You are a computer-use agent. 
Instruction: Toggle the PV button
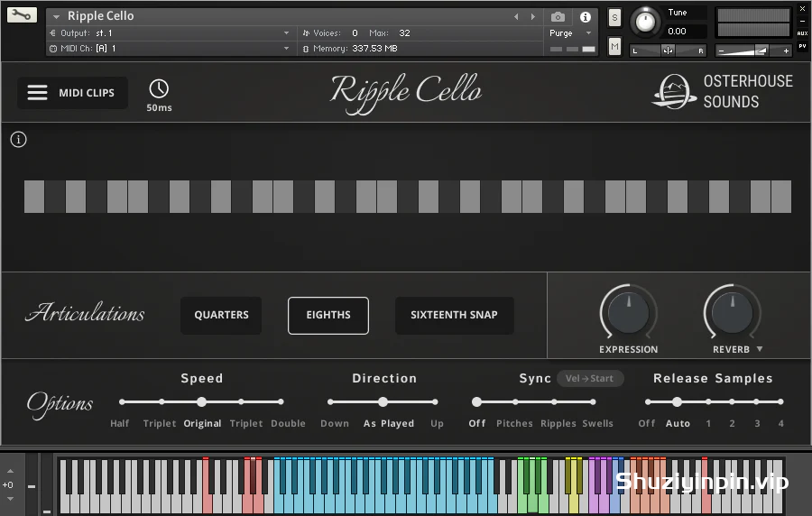(x=802, y=46)
